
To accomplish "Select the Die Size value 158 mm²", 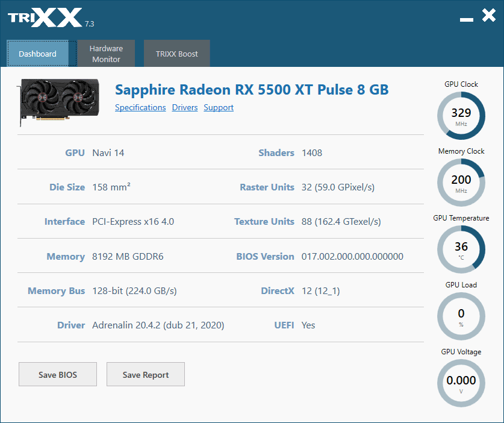I will pos(111,187).
